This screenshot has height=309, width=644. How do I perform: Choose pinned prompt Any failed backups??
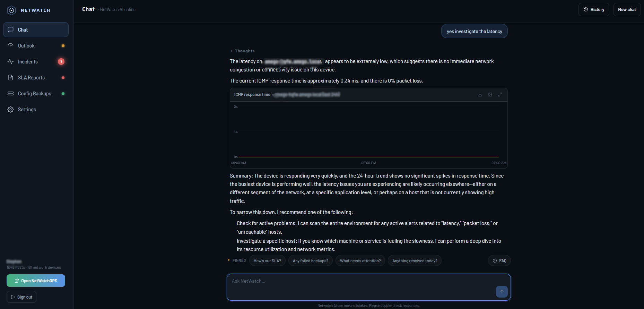tap(311, 261)
